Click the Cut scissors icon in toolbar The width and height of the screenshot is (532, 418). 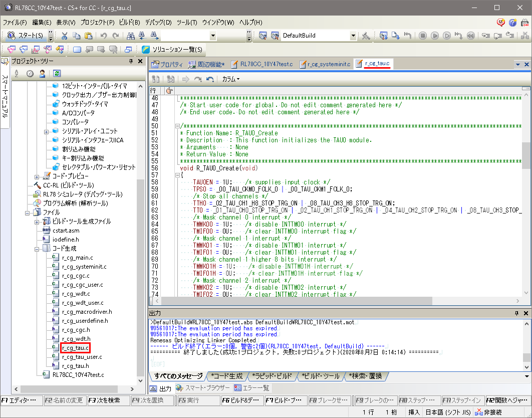pos(65,36)
